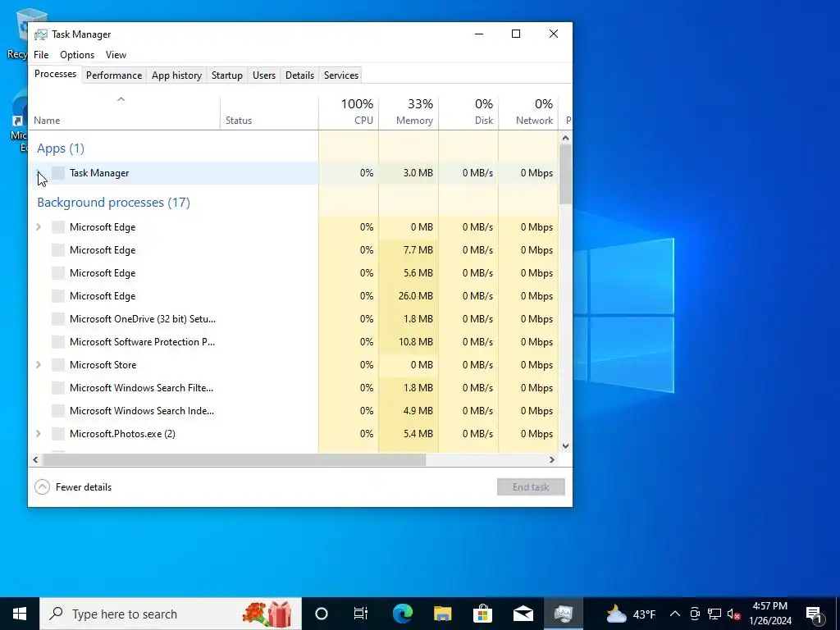840x630 pixels.
Task: Select the Microsoft Windows Search Filter row
Action: (x=294, y=388)
